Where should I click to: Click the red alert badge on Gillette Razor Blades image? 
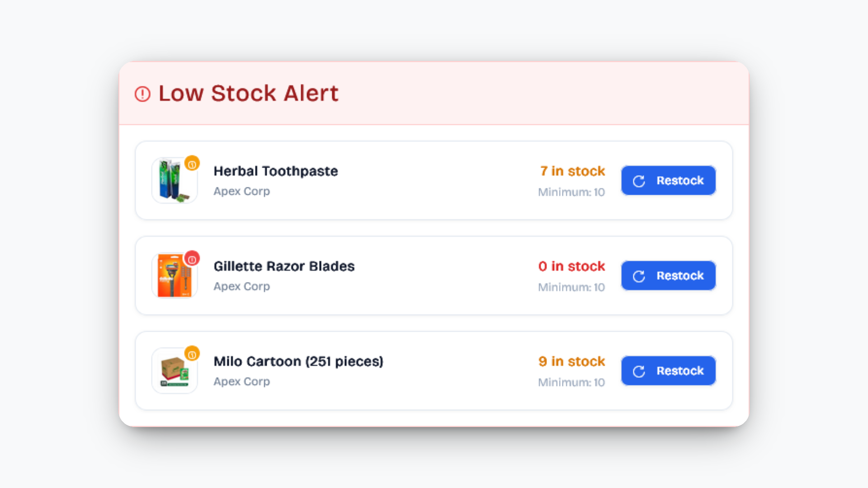193,259
